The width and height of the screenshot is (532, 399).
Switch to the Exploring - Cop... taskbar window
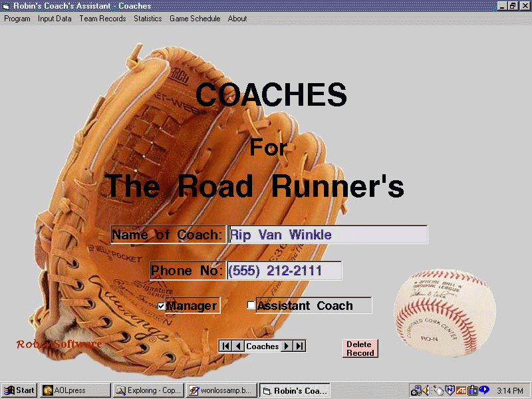tap(148, 390)
